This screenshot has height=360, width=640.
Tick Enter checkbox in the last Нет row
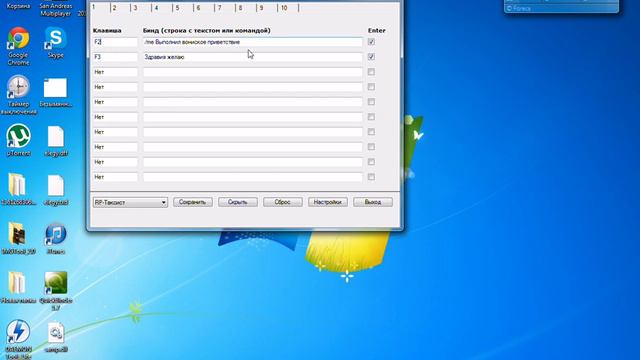click(371, 177)
